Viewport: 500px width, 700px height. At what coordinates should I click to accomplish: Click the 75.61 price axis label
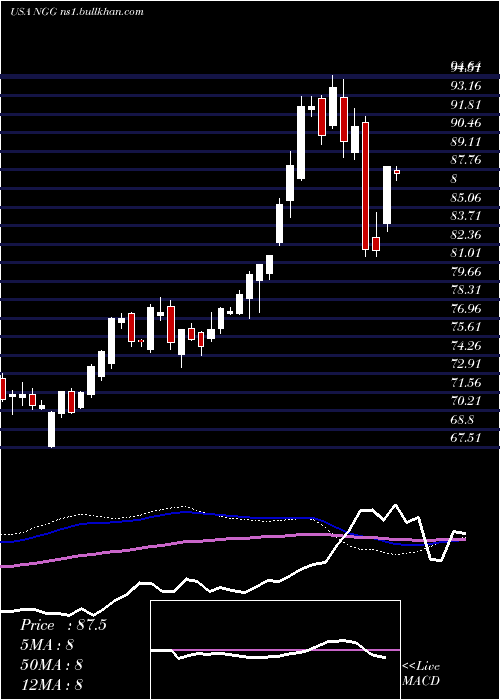pyautogui.click(x=466, y=327)
